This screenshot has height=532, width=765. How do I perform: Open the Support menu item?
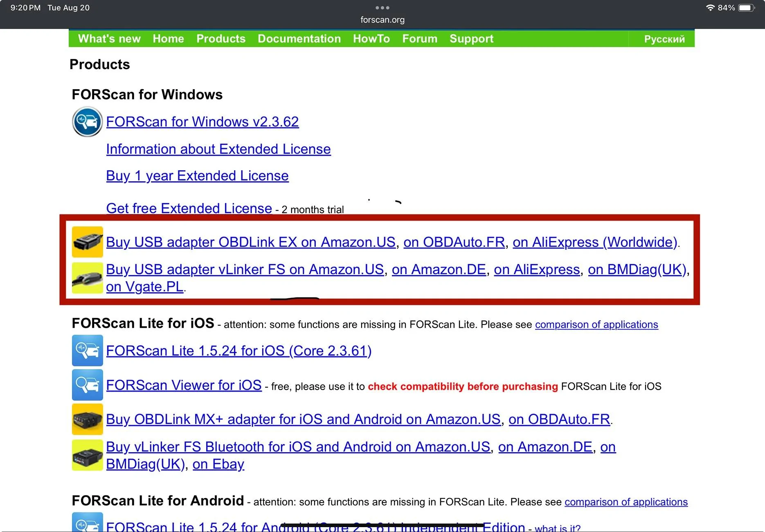(471, 38)
